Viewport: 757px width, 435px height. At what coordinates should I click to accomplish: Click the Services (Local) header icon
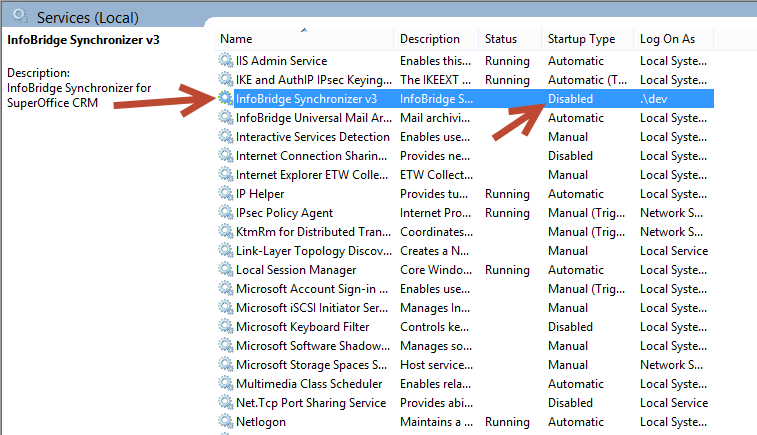click(21, 16)
